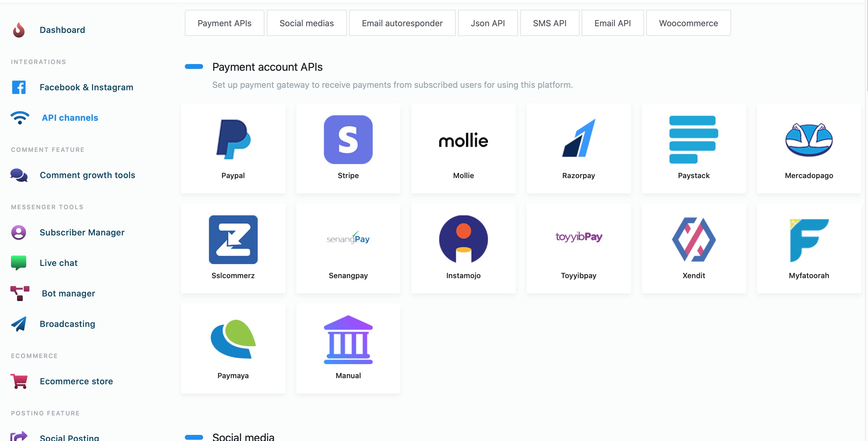
Task: Switch to the SMS API tab
Action: pos(550,23)
